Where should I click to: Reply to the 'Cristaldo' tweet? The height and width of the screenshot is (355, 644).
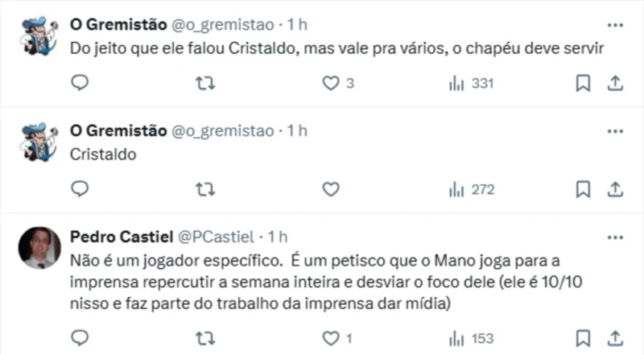pos(80,189)
